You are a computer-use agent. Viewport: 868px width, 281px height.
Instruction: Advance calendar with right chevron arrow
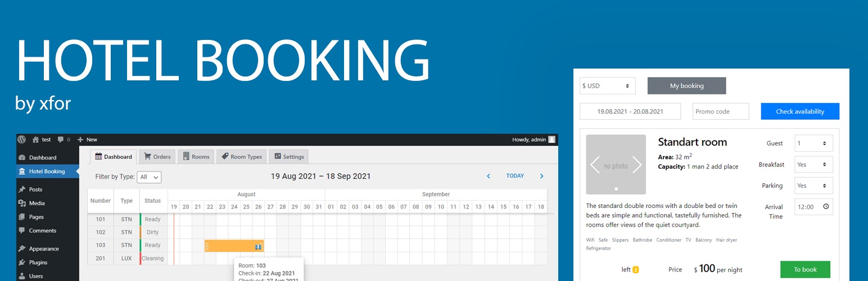[x=541, y=176]
